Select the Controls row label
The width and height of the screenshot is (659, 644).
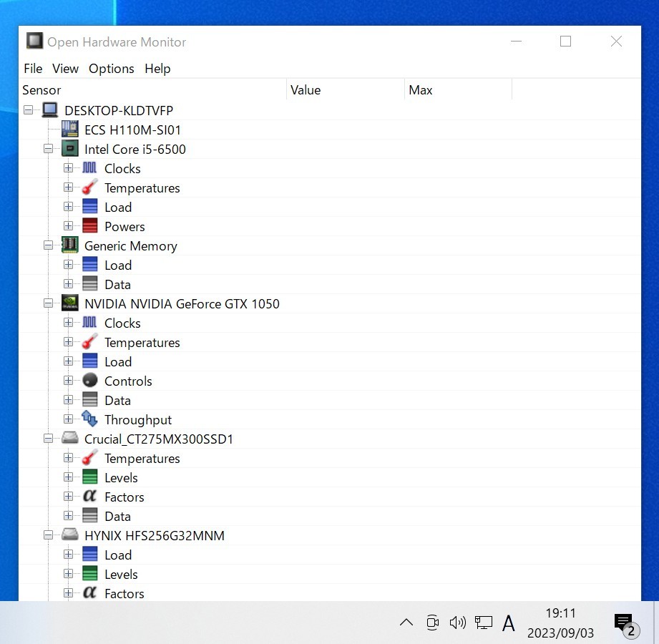(128, 381)
